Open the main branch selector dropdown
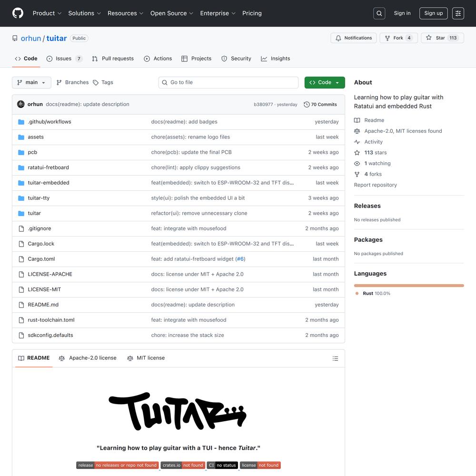The width and height of the screenshot is (476, 476). pos(31,82)
